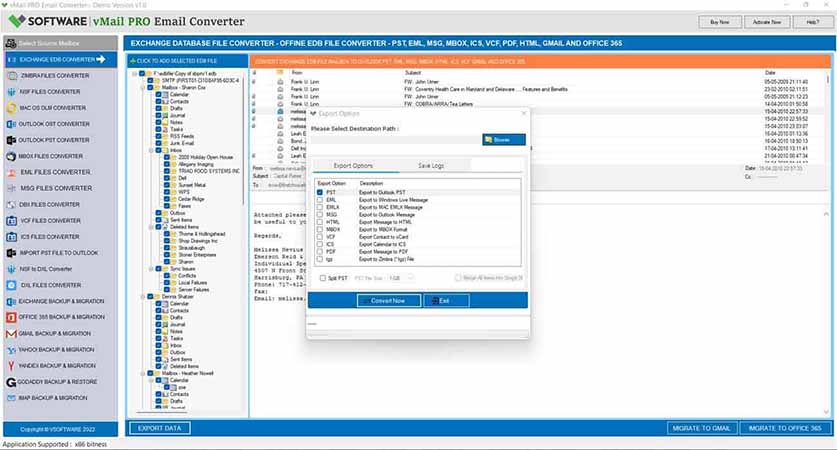Uncheck the Calendar folder under Sharon Cox mailbox

159,94
